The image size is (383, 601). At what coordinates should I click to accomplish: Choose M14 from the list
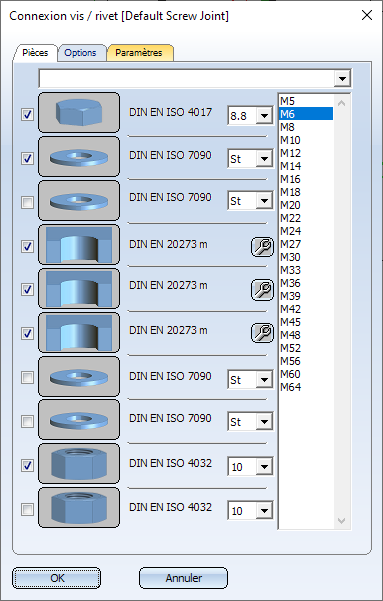tap(306, 166)
